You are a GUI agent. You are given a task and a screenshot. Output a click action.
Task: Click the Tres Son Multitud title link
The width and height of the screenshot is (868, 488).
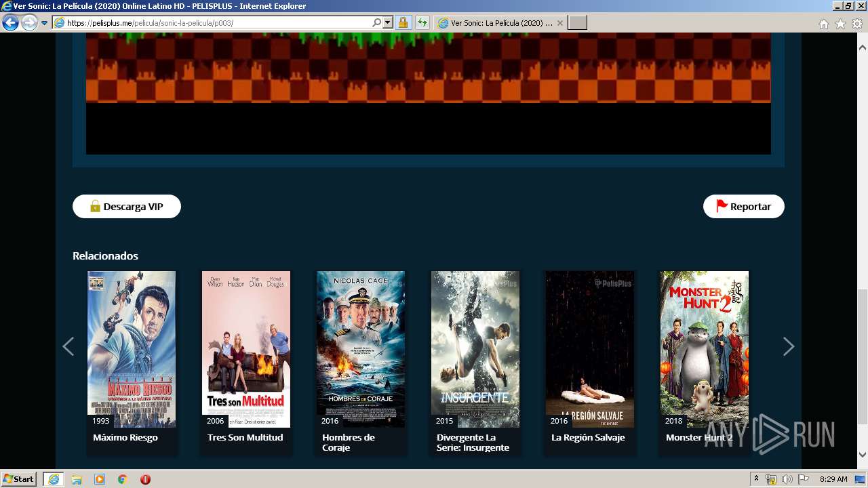(x=245, y=438)
